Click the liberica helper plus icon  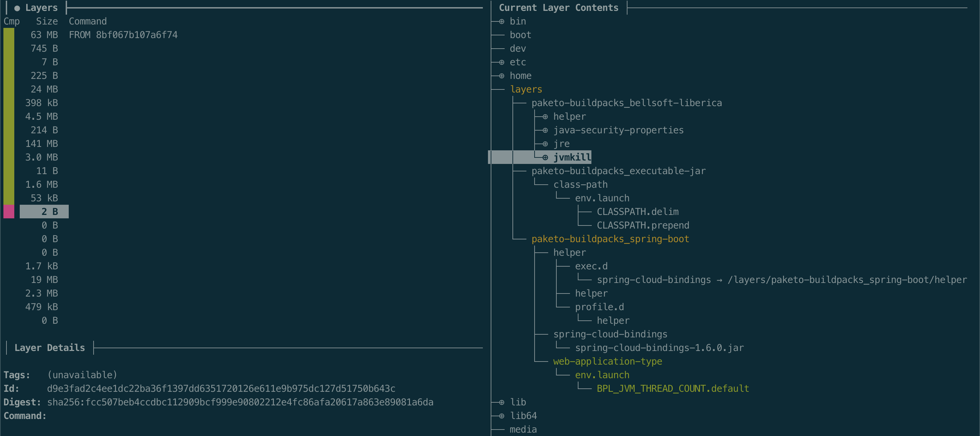coord(545,116)
